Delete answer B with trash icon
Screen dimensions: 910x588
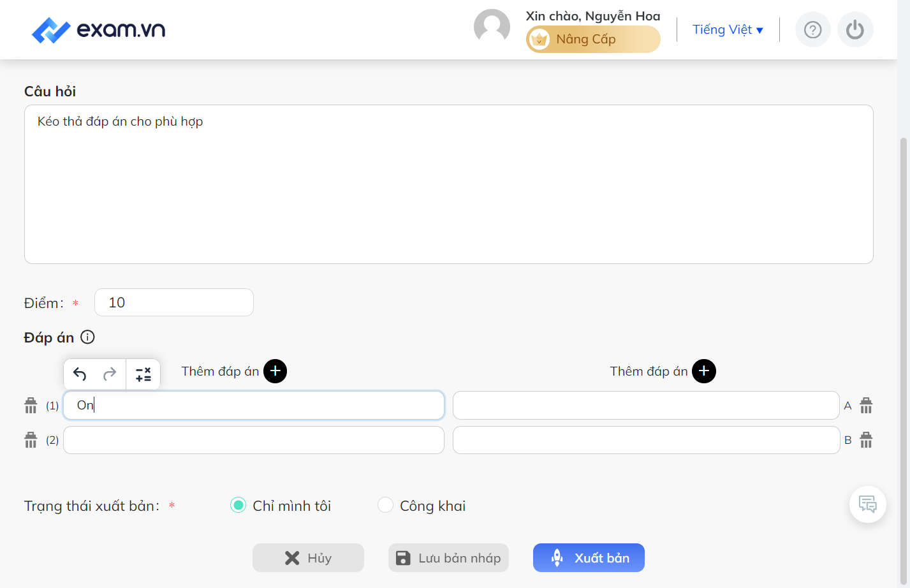tap(866, 440)
